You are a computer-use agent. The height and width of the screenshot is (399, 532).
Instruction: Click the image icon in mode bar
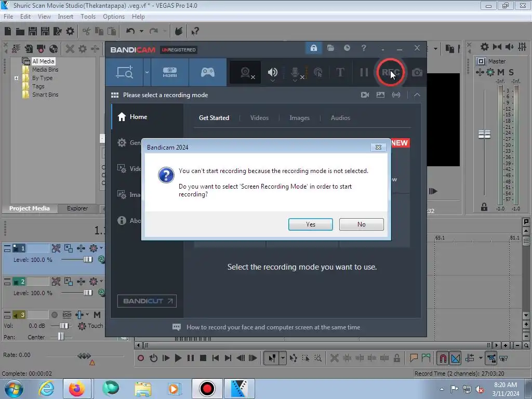tap(380, 95)
